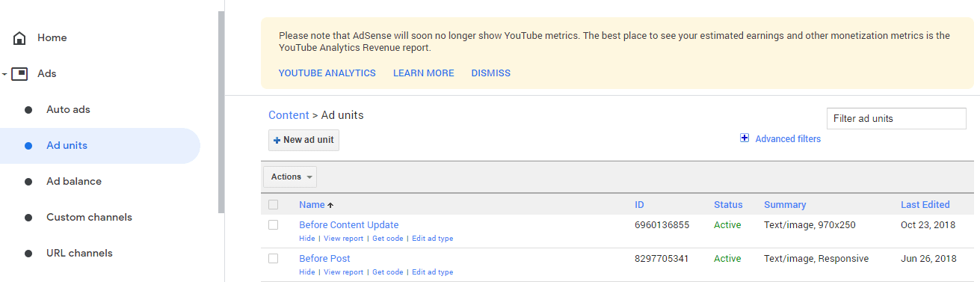Click the plus icon beside Advanced filters
This screenshot has width=980, height=282.
745,138
